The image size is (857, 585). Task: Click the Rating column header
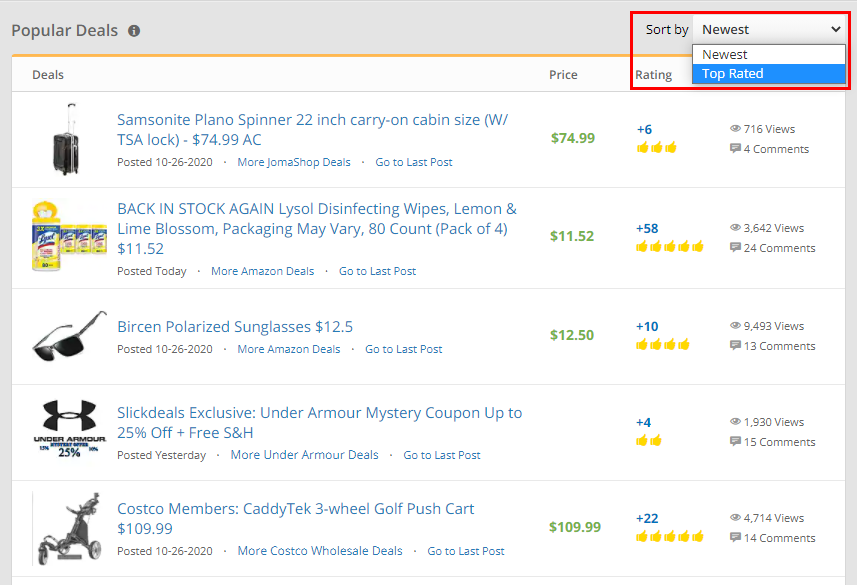pos(653,75)
